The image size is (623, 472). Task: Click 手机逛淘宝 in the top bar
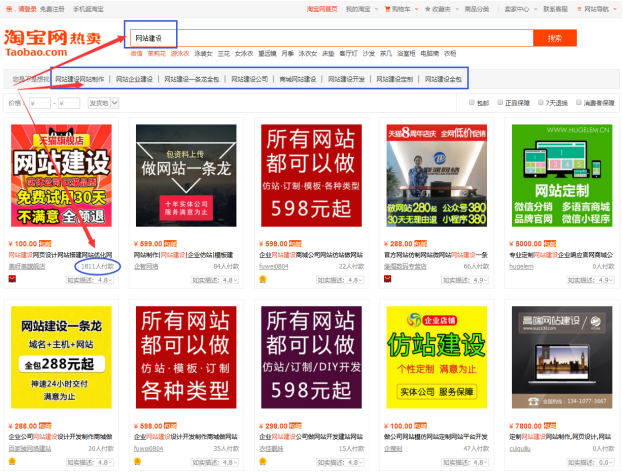click(x=88, y=9)
